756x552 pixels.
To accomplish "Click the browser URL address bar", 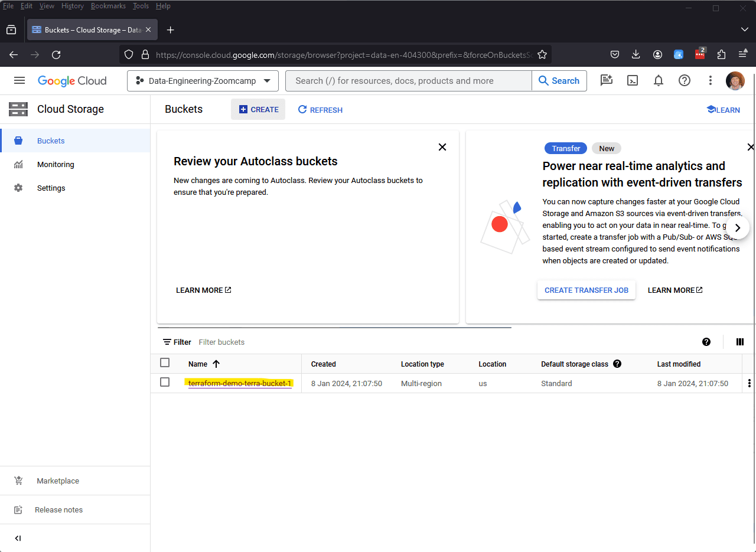I will pyautogui.click(x=337, y=55).
